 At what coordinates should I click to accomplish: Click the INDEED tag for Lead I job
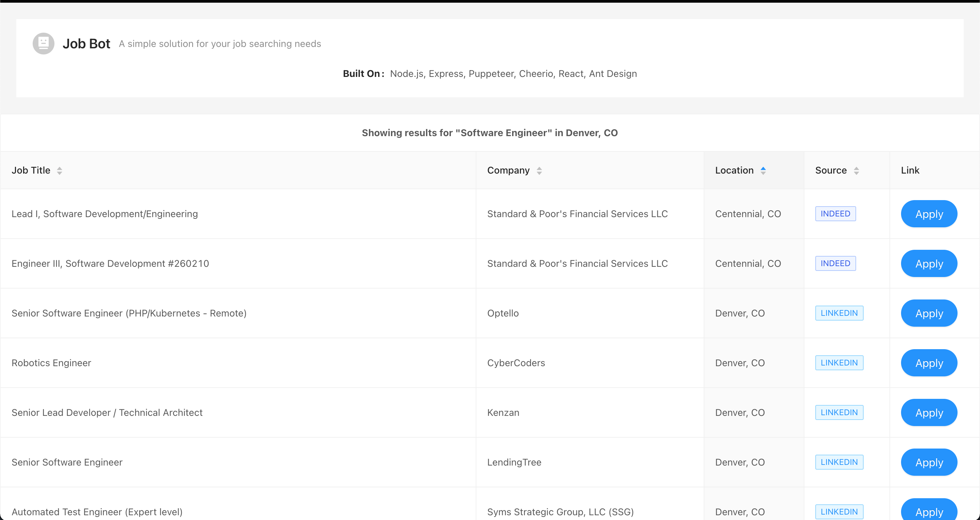coord(835,214)
